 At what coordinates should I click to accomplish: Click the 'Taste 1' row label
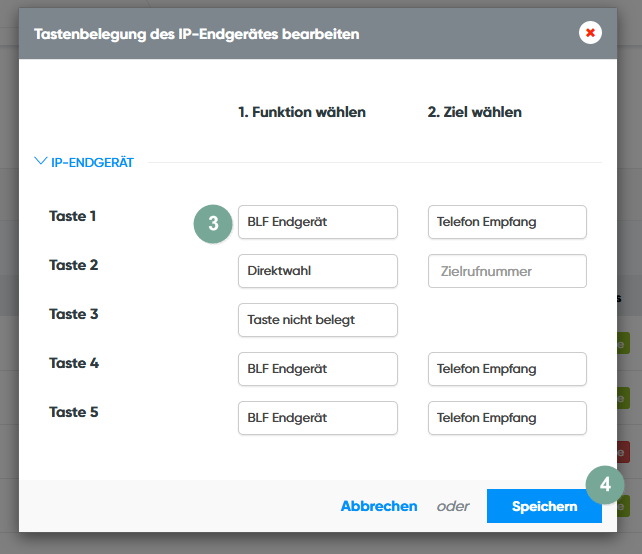(x=73, y=216)
